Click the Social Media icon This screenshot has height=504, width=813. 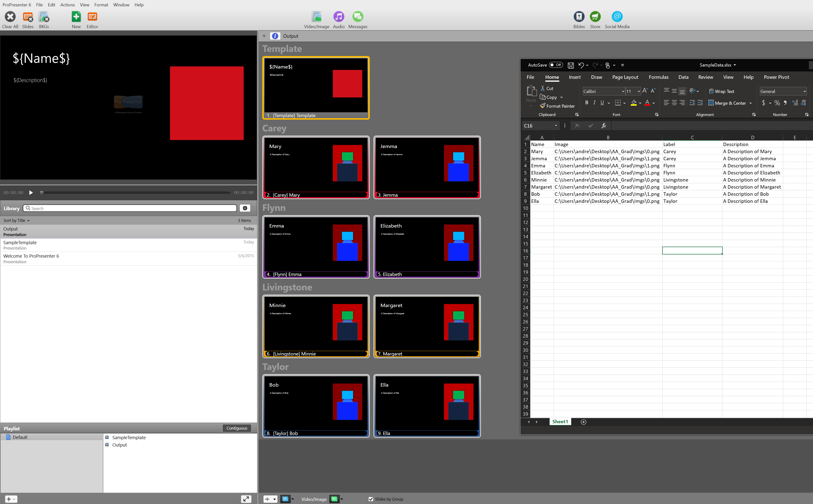pos(617,17)
